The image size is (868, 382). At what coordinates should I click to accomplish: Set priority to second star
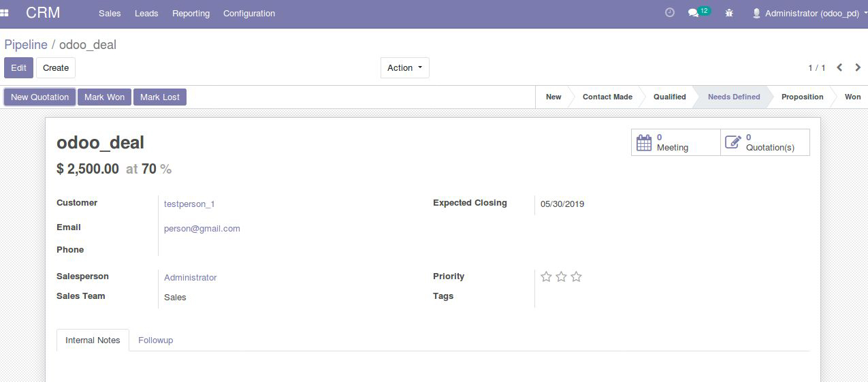pyautogui.click(x=561, y=276)
